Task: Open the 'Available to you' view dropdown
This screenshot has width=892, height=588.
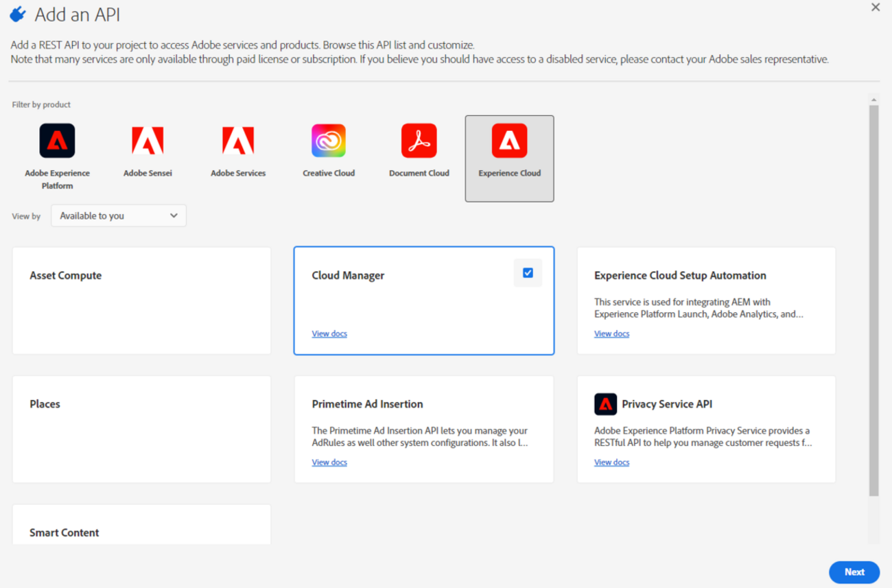Action: point(119,215)
